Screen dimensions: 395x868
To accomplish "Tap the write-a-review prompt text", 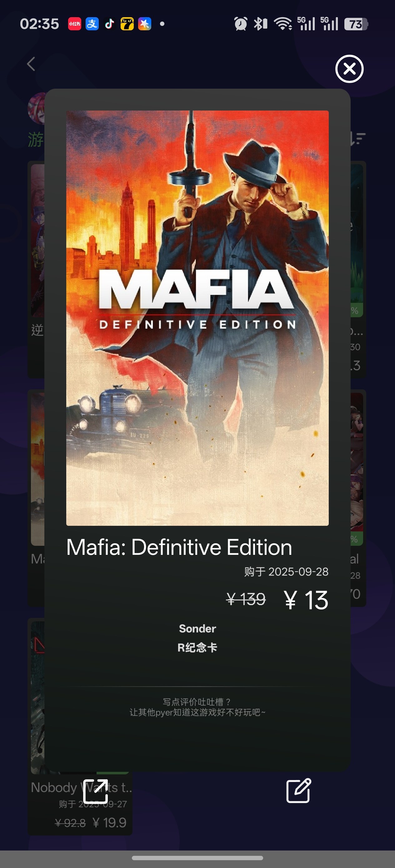I will (197, 707).
